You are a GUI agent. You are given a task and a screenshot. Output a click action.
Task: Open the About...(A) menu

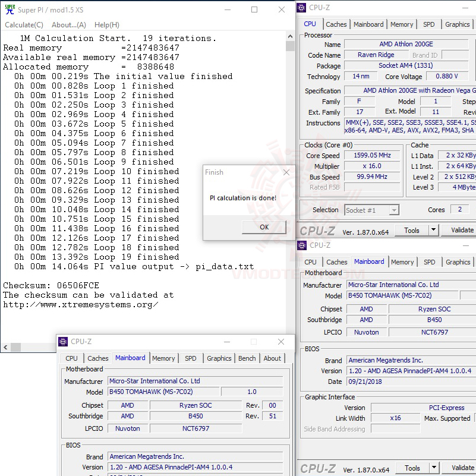tap(69, 25)
